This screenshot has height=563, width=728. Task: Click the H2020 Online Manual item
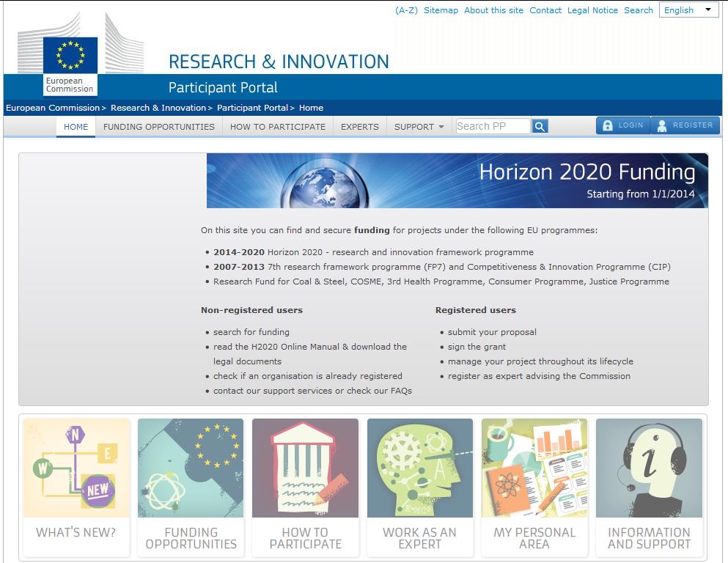pyautogui.click(x=310, y=353)
